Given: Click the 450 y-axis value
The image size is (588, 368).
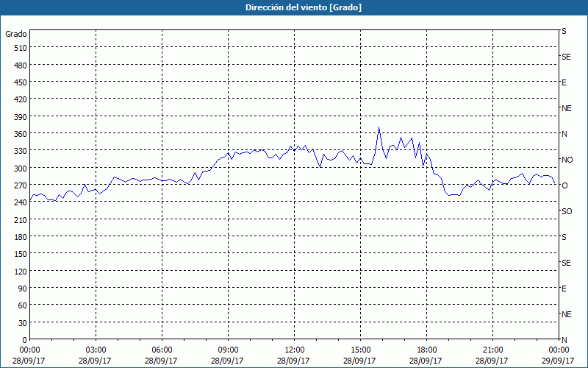Looking at the screenshot, I should point(21,82).
